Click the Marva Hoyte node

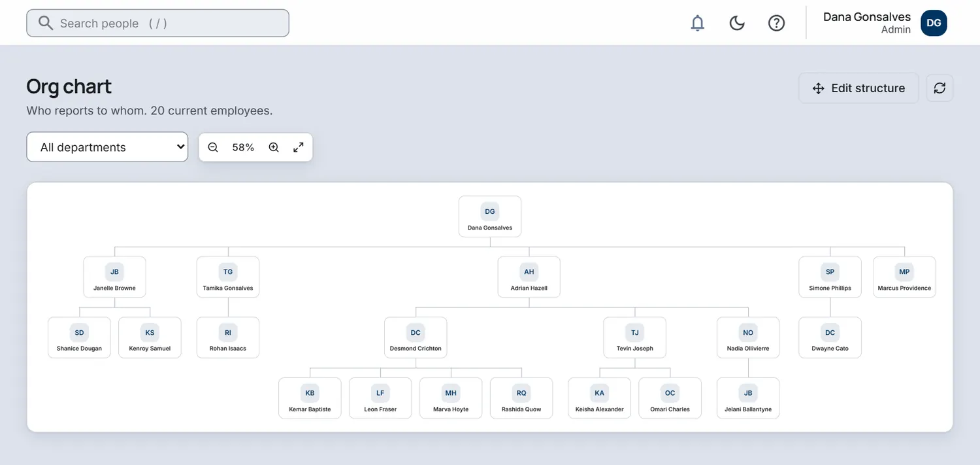[x=451, y=398]
